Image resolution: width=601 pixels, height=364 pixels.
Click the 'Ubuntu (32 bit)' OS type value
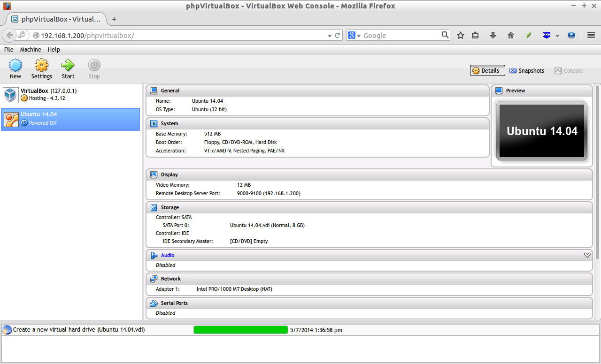[x=209, y=109]
